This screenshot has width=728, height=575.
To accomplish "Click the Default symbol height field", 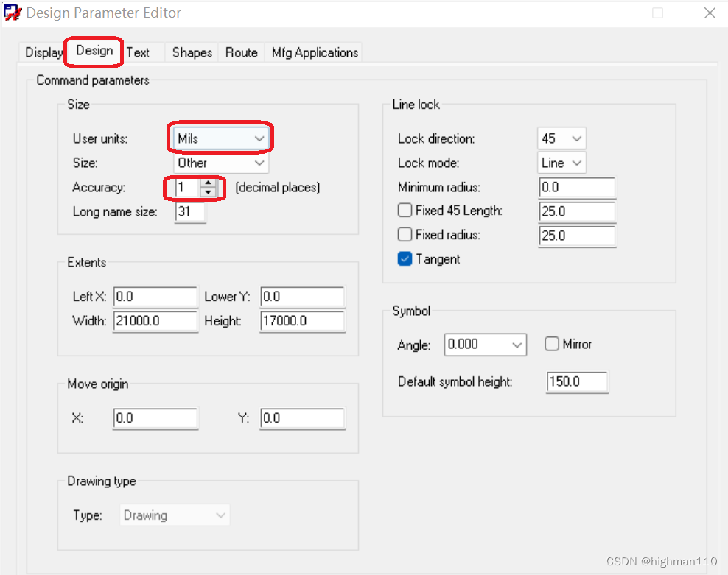I will 577,382.
